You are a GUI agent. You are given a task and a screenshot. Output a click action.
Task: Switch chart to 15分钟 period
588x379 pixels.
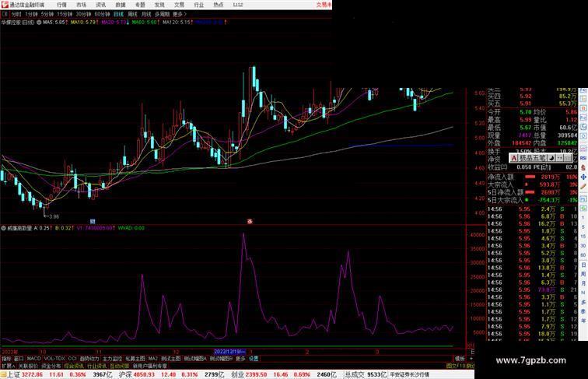(x=65, y=14)
